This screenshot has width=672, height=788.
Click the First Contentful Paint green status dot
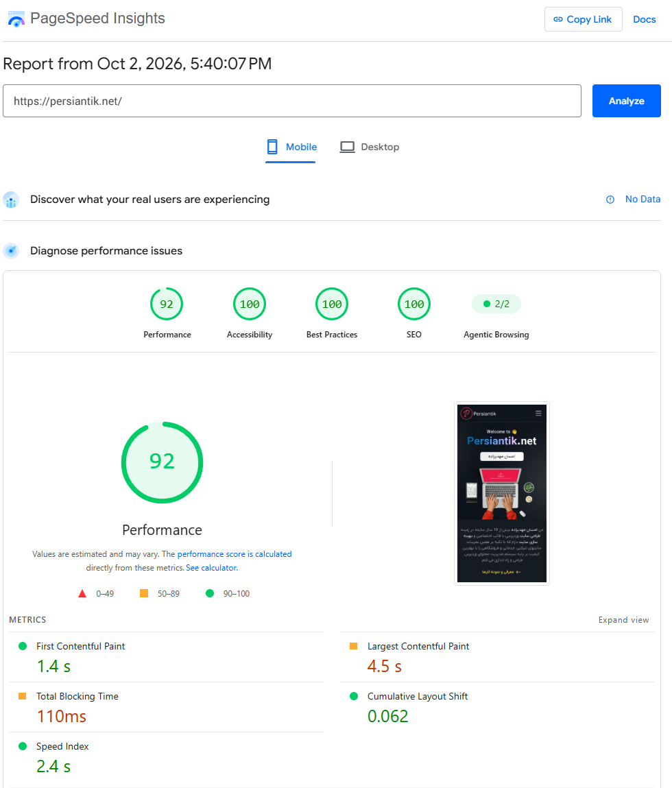(x=23, y=646)
